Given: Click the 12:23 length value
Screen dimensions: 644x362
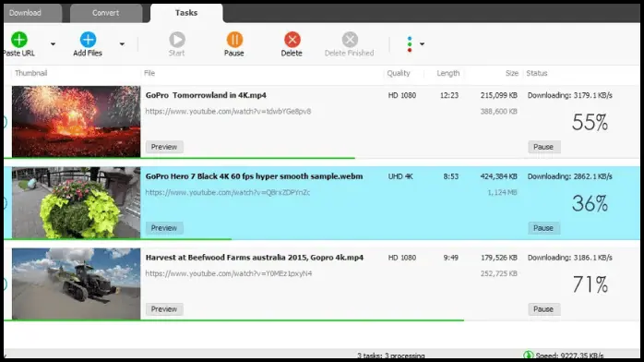Looking at the screenshot, I should click(449, 95).
